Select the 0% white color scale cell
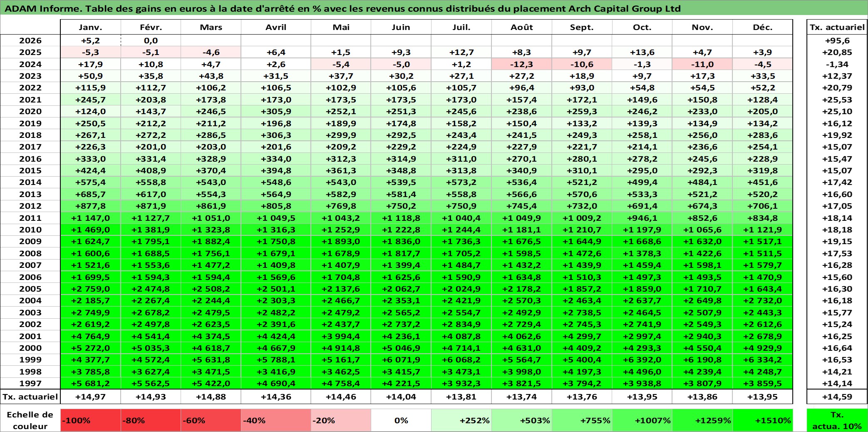 pyautogui.click(x=401, y=420)
